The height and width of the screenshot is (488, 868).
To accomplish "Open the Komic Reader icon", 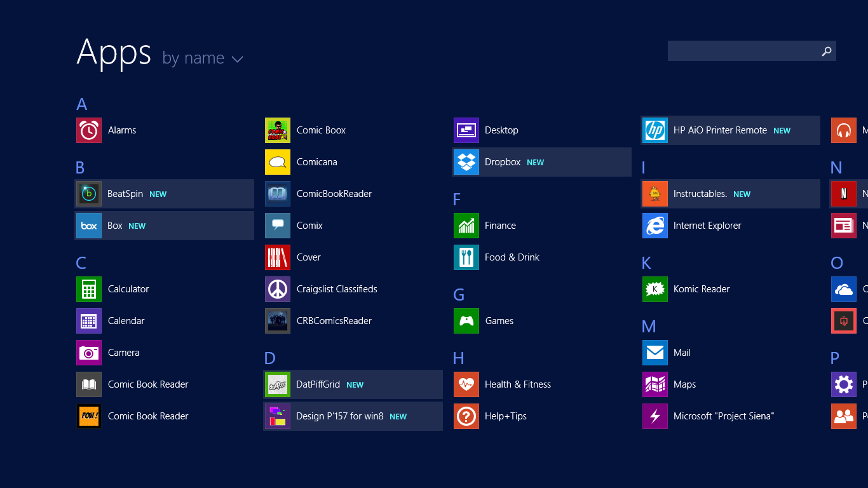I will (655, 289).
